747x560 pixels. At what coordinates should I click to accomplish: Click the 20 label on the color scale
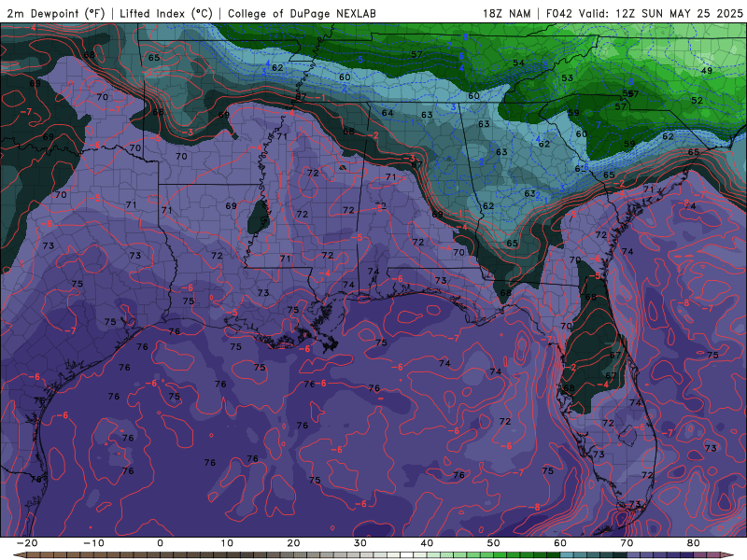tap(293, 543)
